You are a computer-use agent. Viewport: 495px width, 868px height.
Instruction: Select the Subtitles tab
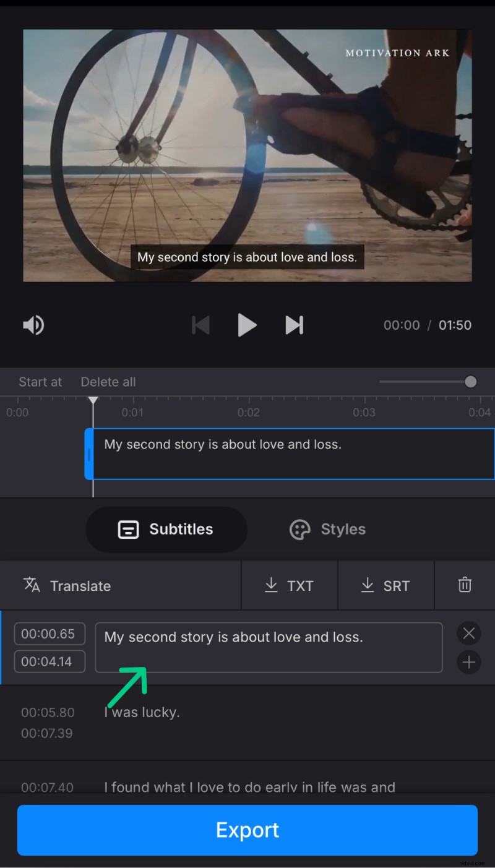[166, 529]
